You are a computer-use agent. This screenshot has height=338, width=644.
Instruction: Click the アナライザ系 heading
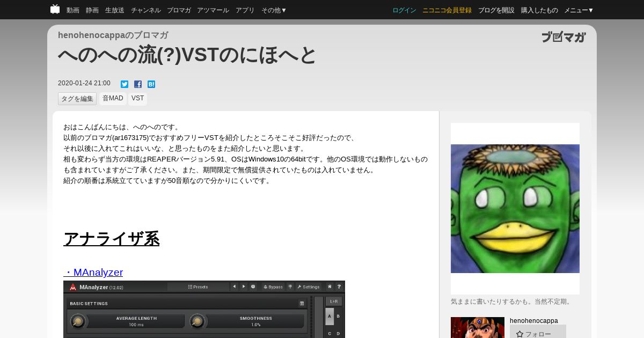[112, 239]
